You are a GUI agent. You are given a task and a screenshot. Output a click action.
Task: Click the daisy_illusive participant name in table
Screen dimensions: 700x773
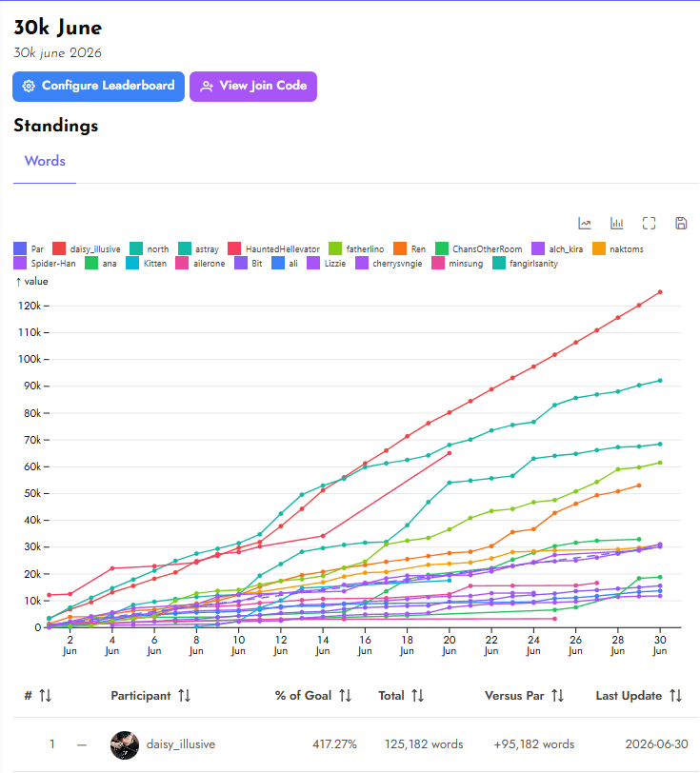pyautogui.click(x=181, y=744)
